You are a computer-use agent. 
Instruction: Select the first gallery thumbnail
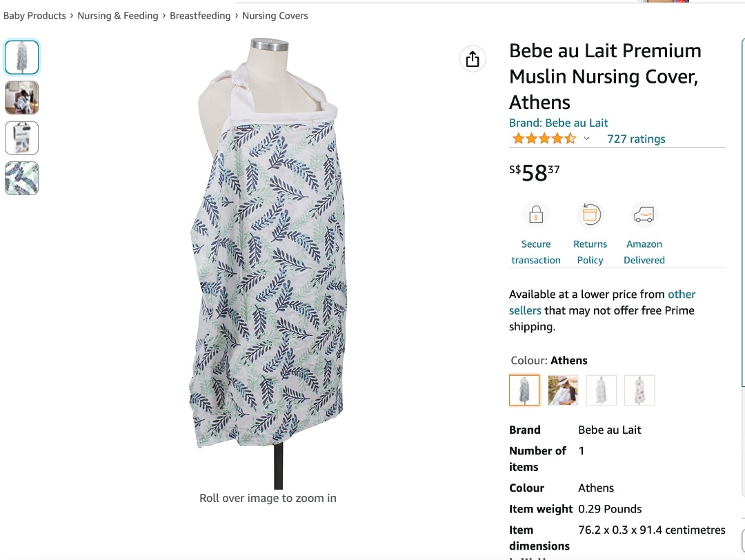[x=21, y=58]
